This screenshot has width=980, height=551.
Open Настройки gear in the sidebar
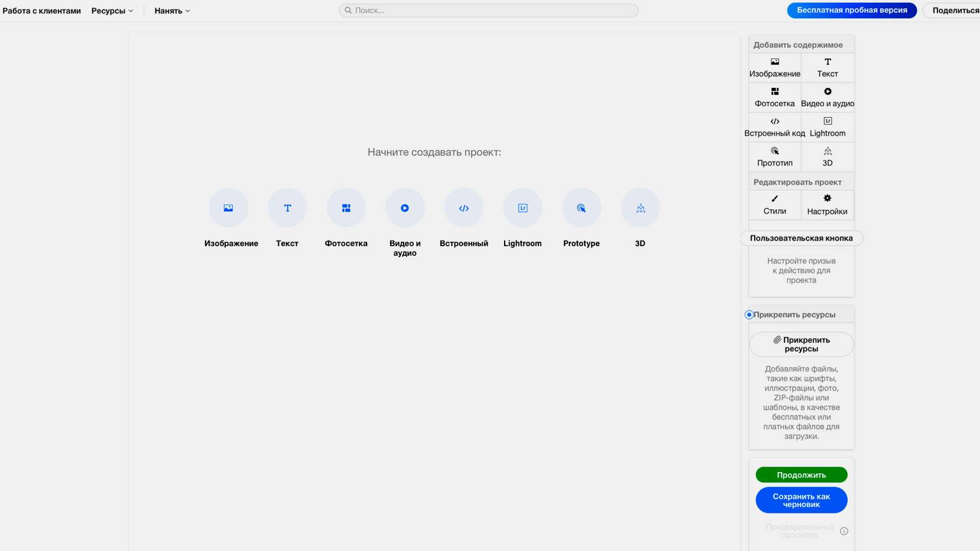(827, 205)
